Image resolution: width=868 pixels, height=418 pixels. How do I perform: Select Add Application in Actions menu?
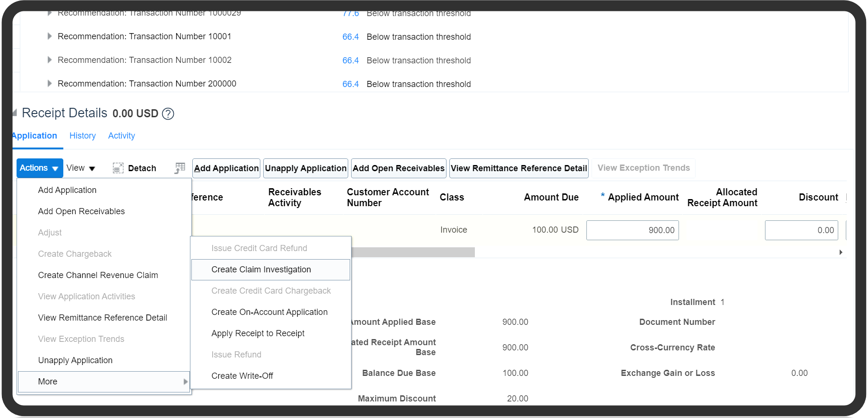tap(67, 190)
